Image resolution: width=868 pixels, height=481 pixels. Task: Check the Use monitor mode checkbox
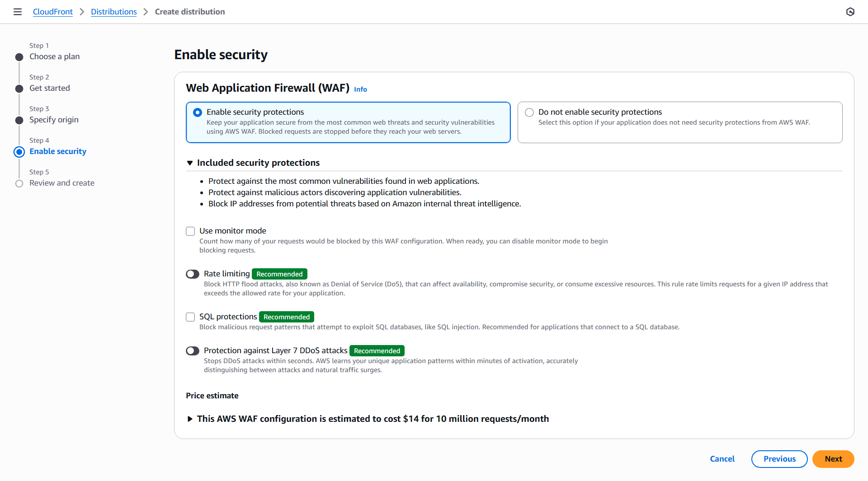coord(190,231)
